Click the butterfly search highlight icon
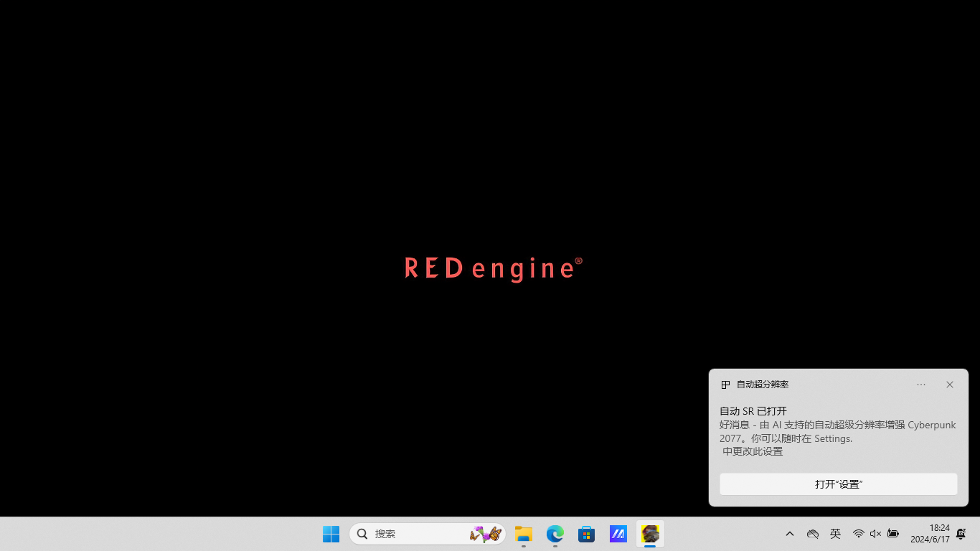980x551 pixels. click(x=486, y=534)
